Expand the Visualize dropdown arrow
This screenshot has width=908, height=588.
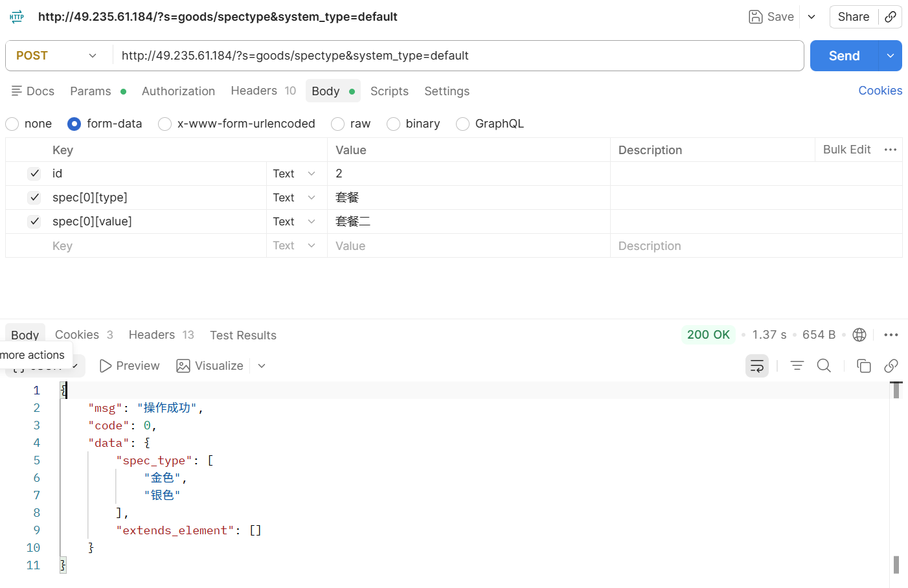[x=262, y=366]
